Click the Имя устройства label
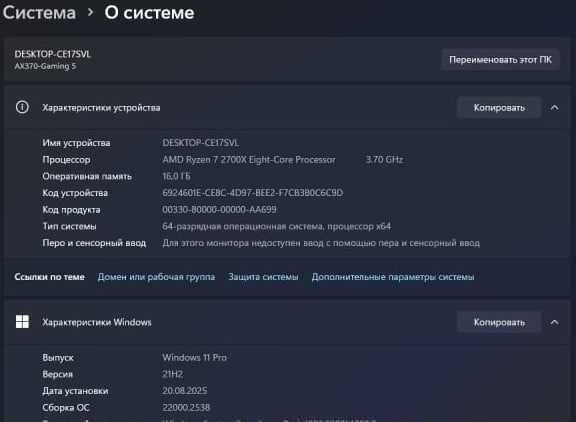This screenshot has width=576, height=422. click(x=76, y=143)
